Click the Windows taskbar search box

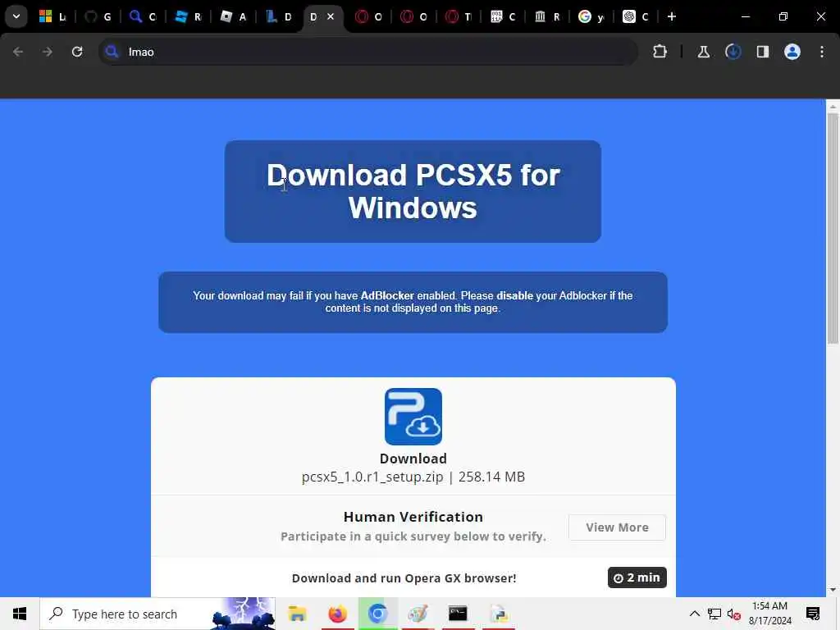click(157, 614)
